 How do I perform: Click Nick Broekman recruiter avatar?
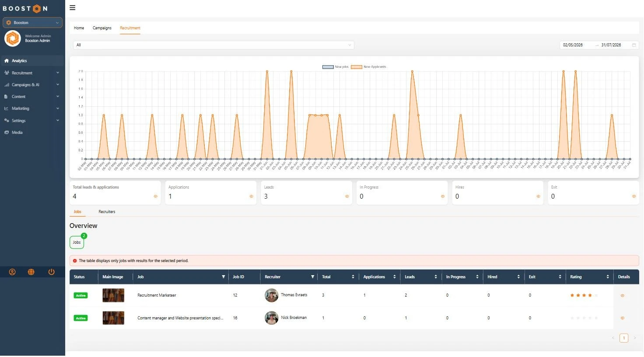[x=272, y=318]
